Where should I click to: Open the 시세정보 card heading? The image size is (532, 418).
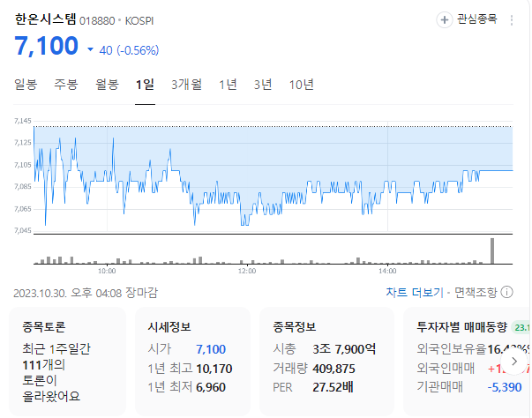pos(169,327)
